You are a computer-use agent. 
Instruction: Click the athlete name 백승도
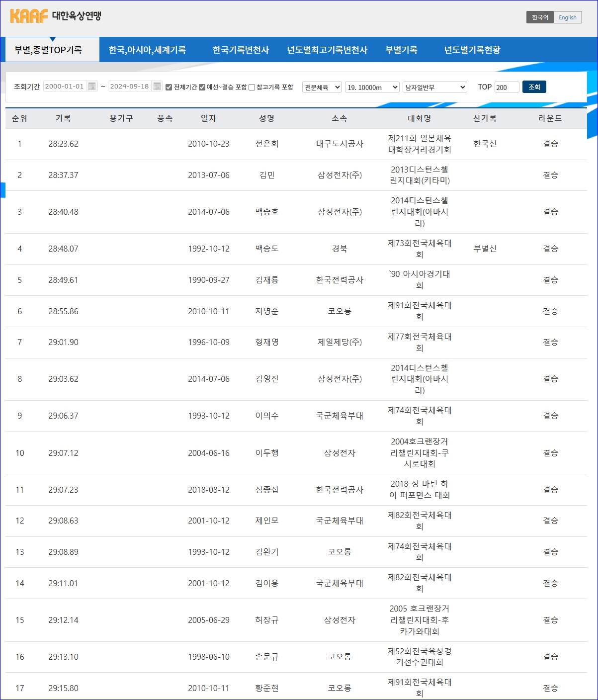[267, 249]
